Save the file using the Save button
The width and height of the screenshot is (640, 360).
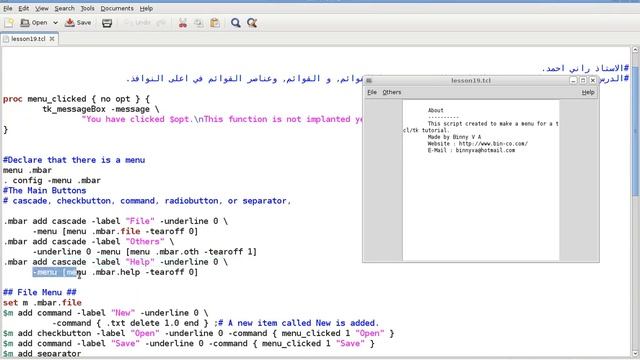[x=78, y=23]
